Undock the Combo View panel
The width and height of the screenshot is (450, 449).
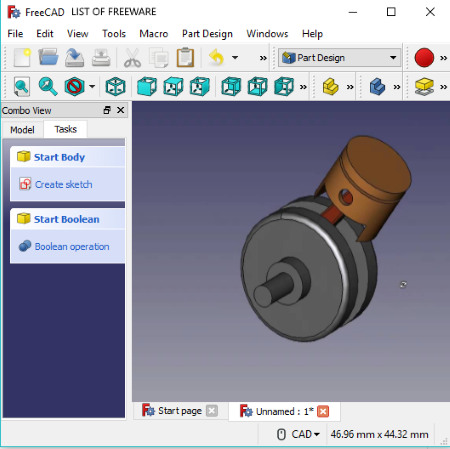(x=107, y=110)
